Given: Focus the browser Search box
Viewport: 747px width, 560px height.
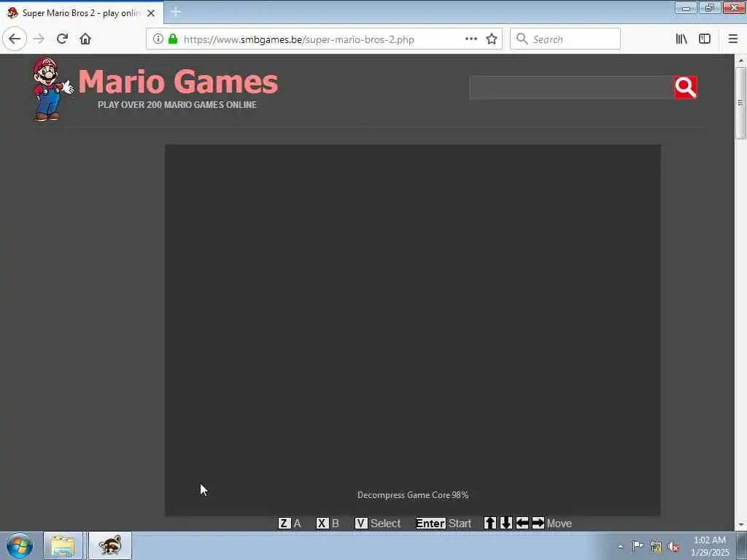Looking at the screenshot, I should 565,39.
